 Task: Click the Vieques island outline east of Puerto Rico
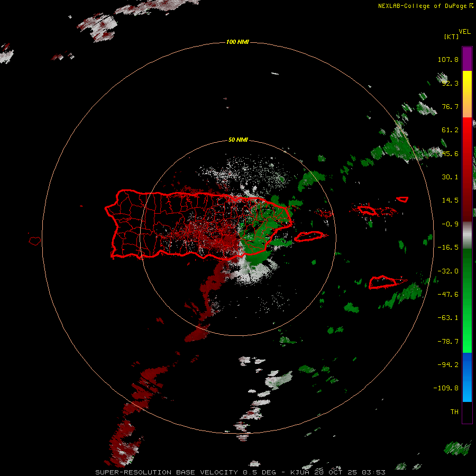click(x=310, y=236)
